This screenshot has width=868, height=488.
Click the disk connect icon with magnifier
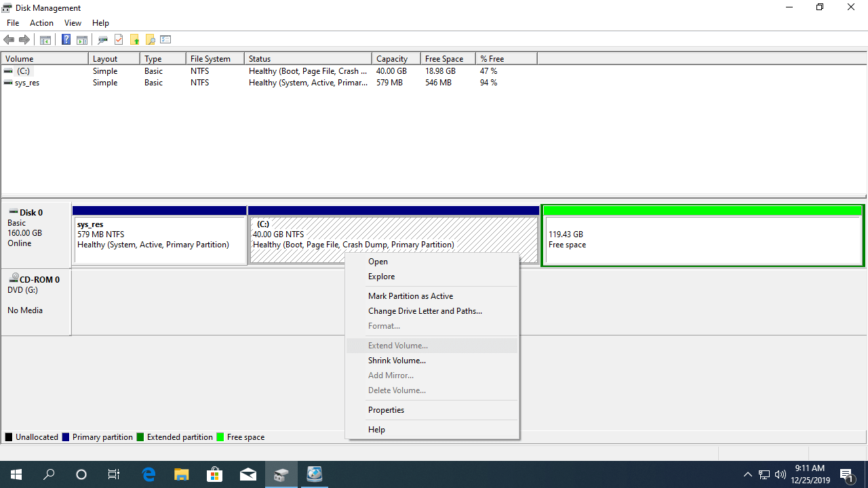103,40
